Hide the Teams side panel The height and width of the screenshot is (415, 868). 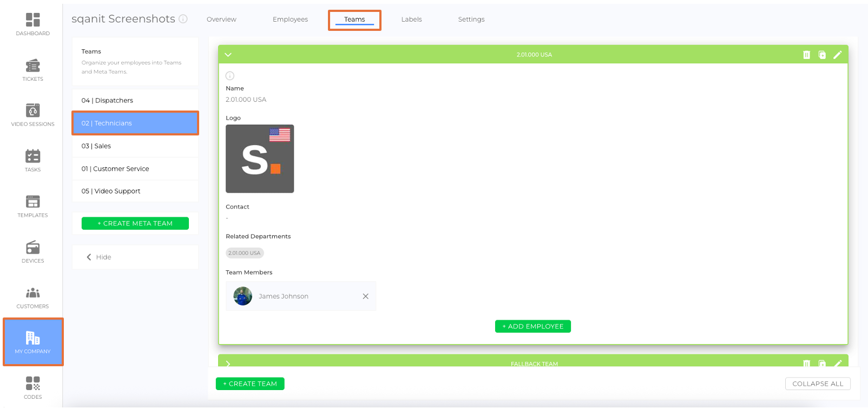click(x=99, y=257)
